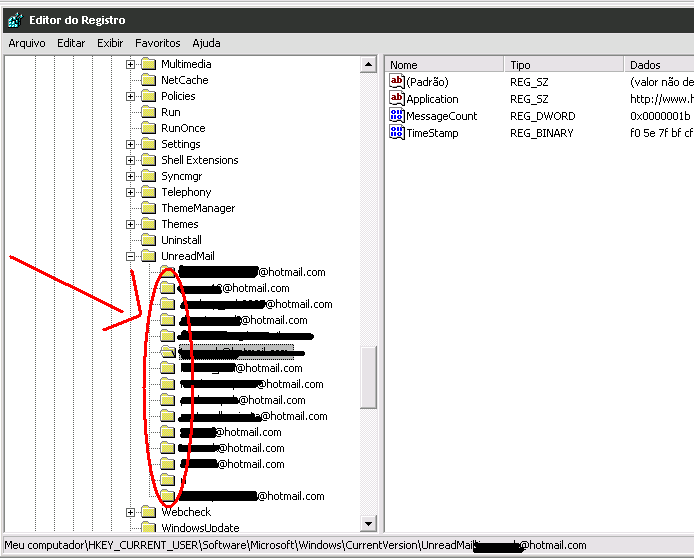This screenshot has width=694, height=558.
Task: Open the Favoritos menu
Action: [158, 43]
